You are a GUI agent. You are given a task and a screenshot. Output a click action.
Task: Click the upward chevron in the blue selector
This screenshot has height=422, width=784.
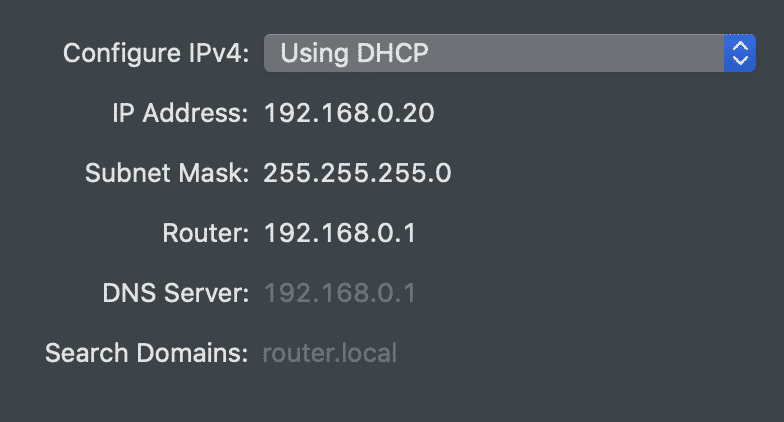(740, 46)
